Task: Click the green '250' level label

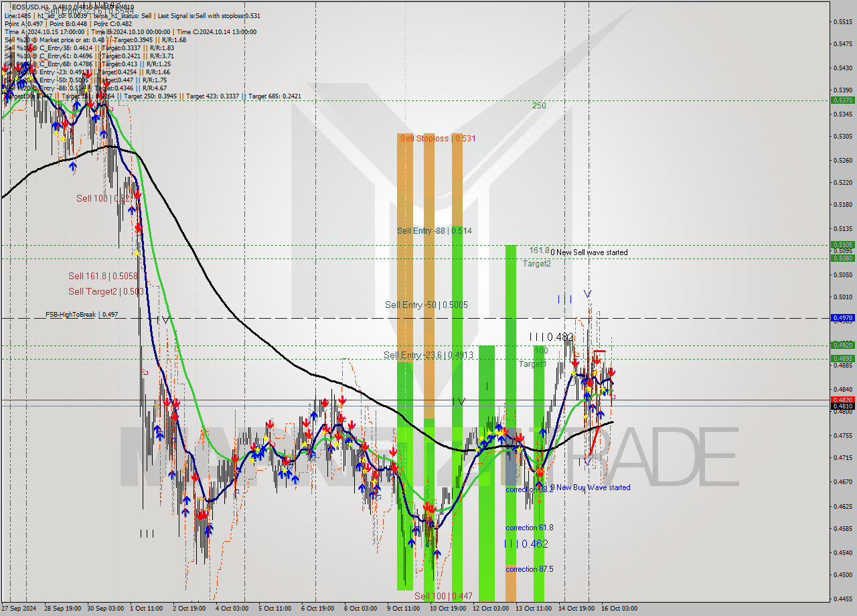Action: 539,106
